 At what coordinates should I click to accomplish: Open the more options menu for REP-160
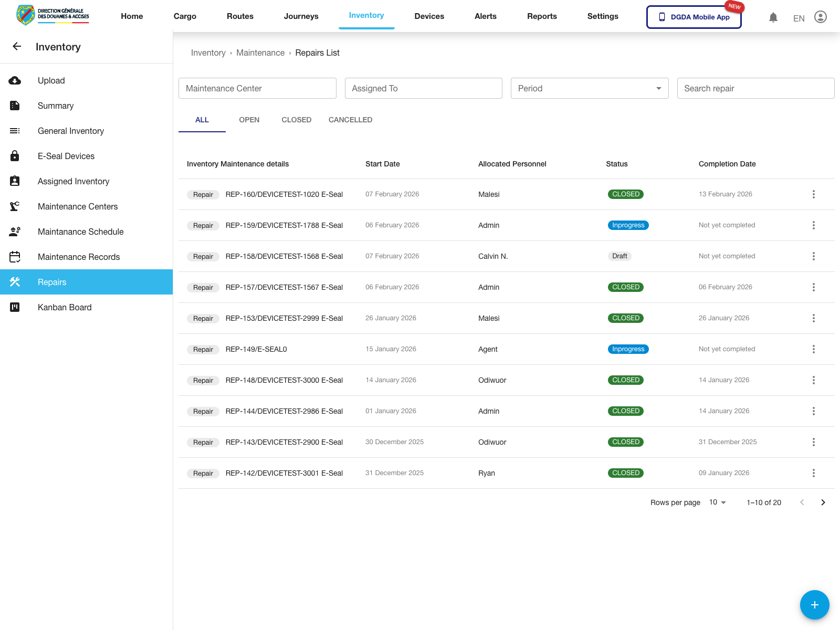(813, 194)
